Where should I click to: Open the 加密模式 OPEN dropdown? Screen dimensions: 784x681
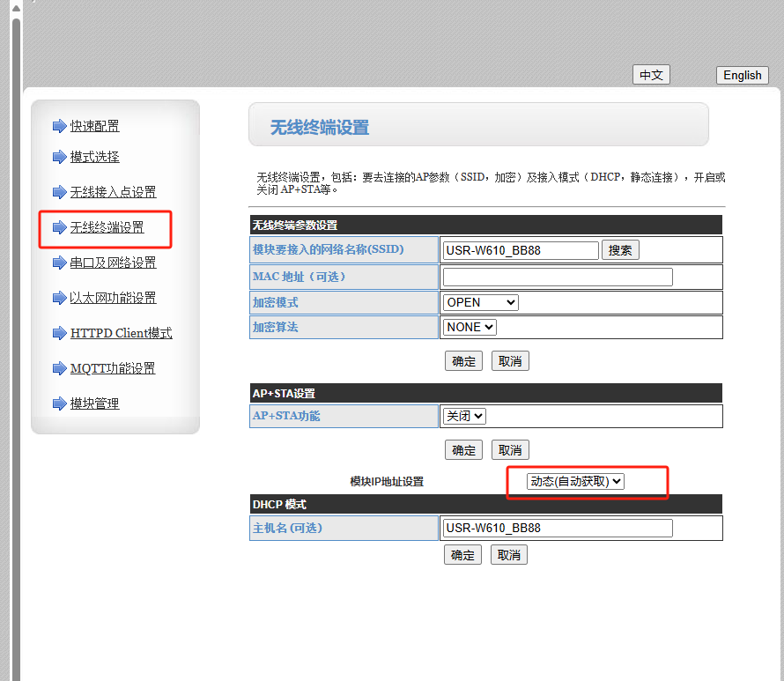click(x=480, y=302)
